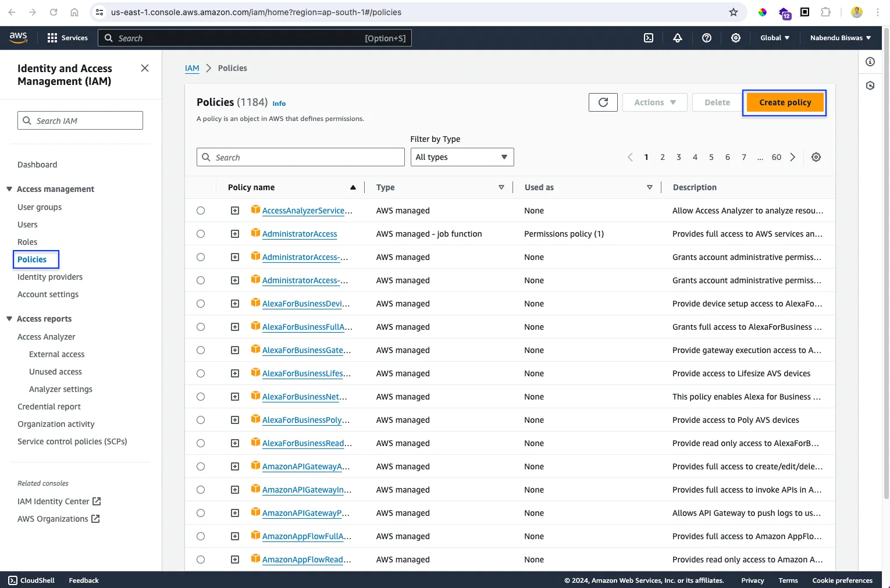This screenshot has width=890, height=588.
Task: Reload the browser page
Action: 54,12
